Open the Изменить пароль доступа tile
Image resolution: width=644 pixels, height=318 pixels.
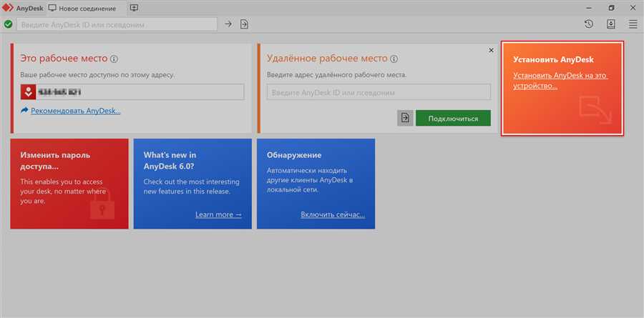click(69, 184)
